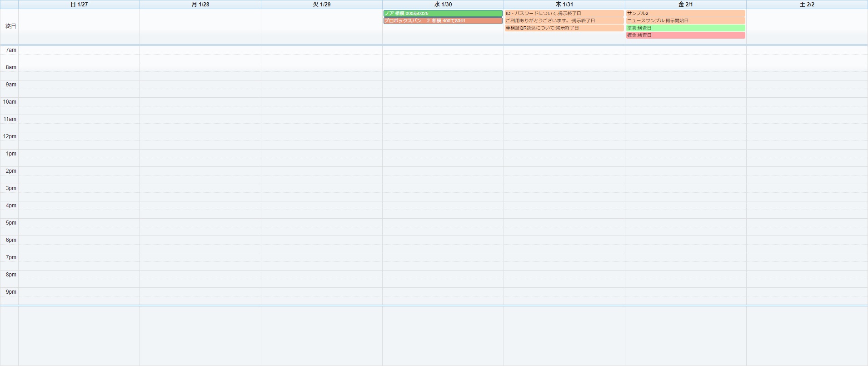Select the 3pm slot on Saturday 2/2
The height and width of the screenshot is (366, 868).
[807, 188]
